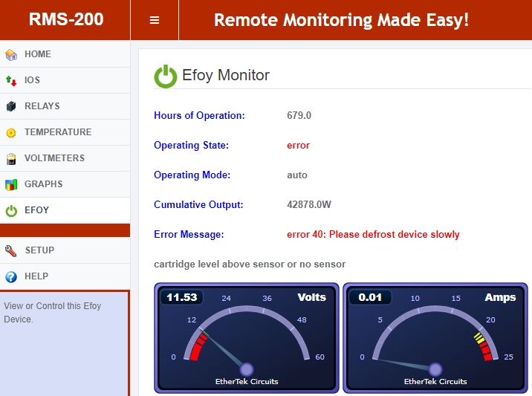The width and height of the screenshot is (532, 396).
Task: Click the wrench Setup icon
Action: pyautogui.click(x=11, y=250)
